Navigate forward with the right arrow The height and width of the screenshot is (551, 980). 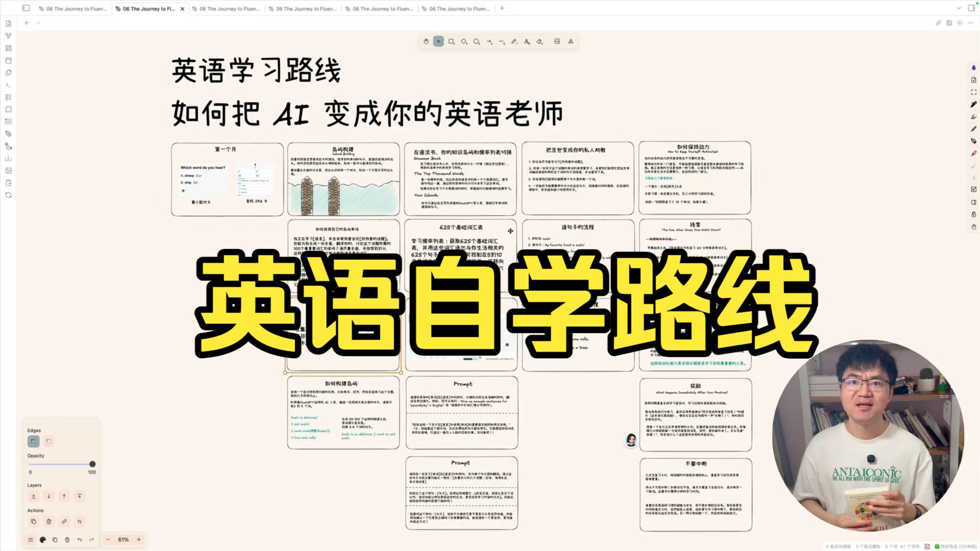[x=38, y=23]
